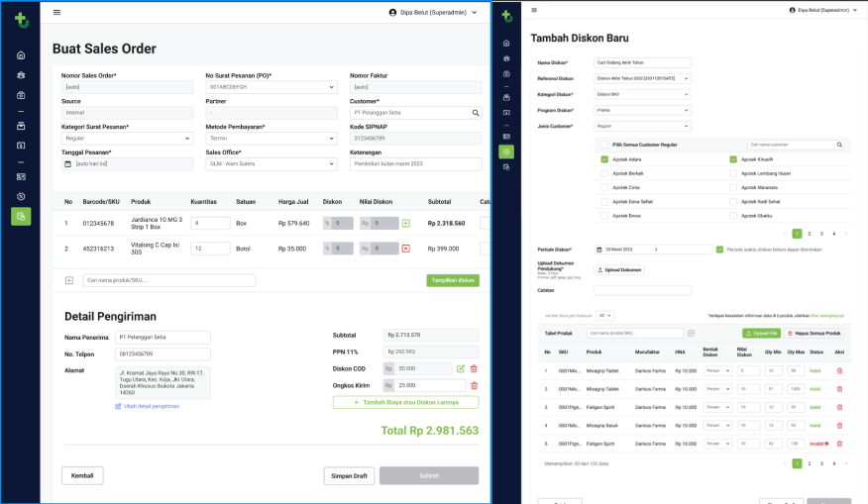The image size is (868, 504).
Task: Click the Invalid status warning icon
Action: pos(827,444)
